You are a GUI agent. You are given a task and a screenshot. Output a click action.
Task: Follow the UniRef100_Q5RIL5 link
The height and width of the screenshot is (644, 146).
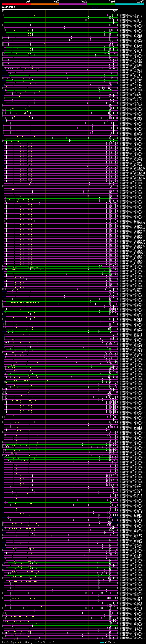[x=131, y=600]
